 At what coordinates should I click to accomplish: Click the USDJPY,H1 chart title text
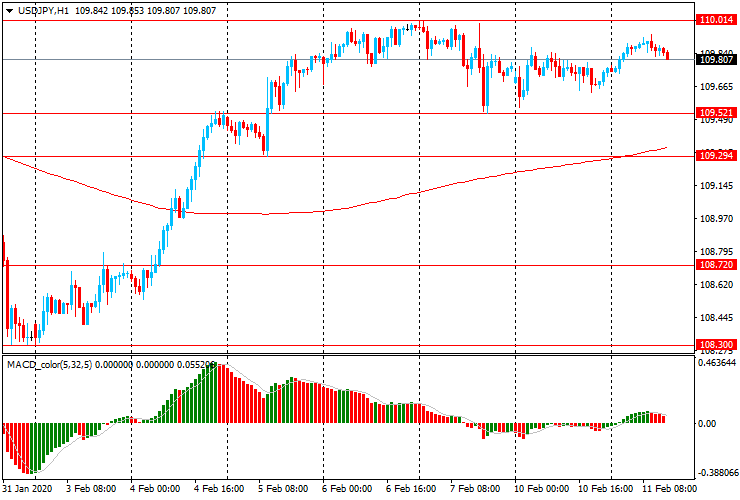pos(43,10)
